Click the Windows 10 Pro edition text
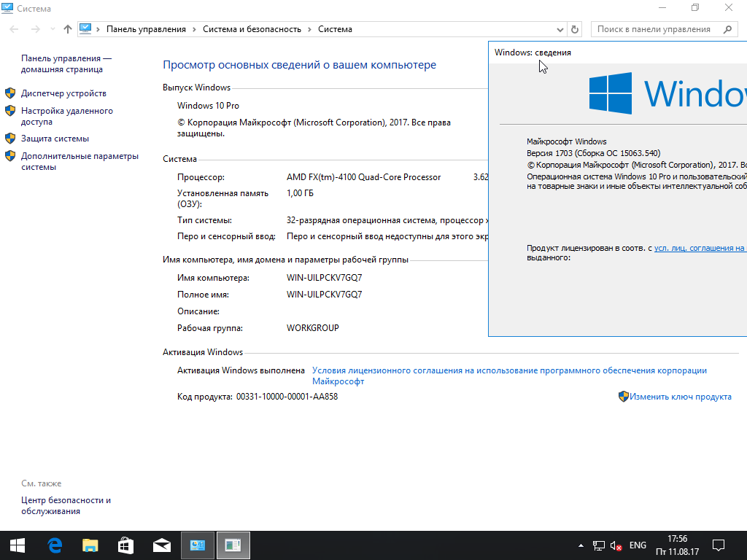The image size is (747, 560). (x=208, y=106)
